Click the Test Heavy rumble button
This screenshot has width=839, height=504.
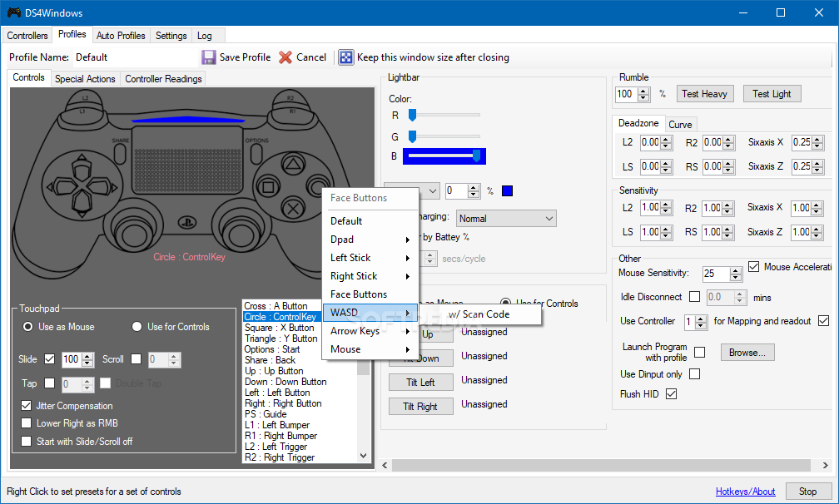coord(704,93)
